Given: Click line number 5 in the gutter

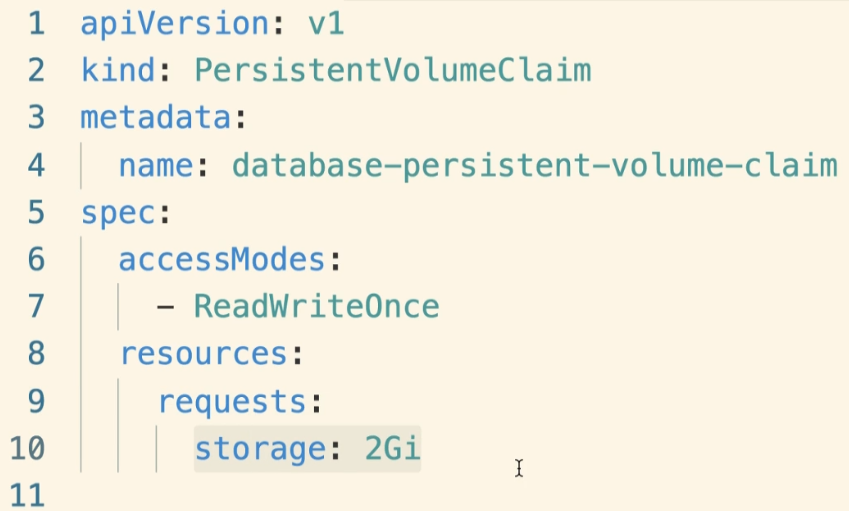Looking at the screenshot, I should click(36, 212).
